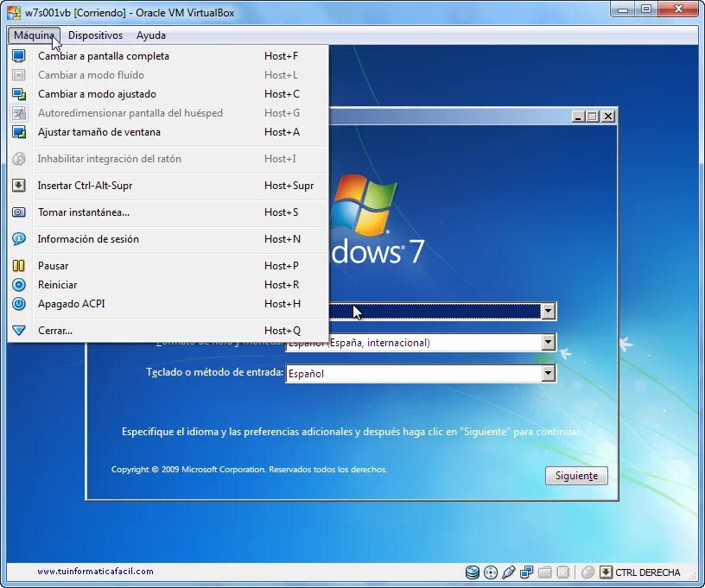Maximize the Oracle VM VirtualBox window
This screenshot has width=705, height=588.
646,9
